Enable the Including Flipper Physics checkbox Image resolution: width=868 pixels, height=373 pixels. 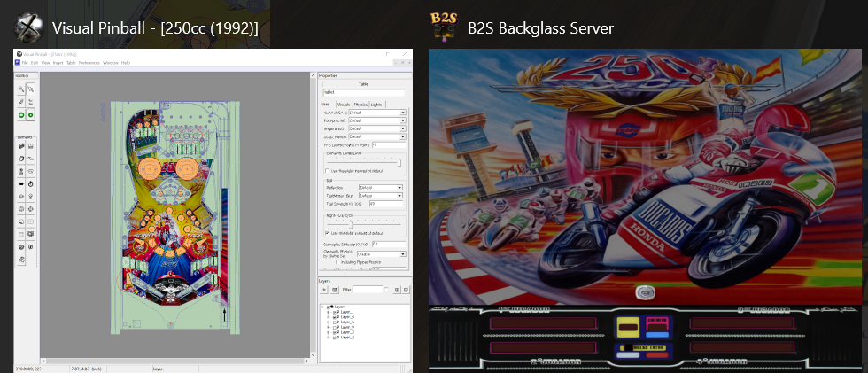(338, 262)
